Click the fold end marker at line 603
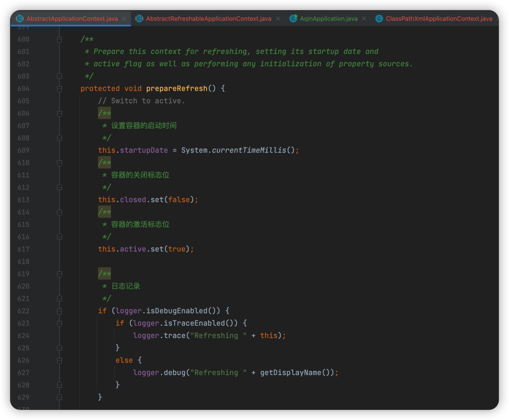 tap(59, 76)
